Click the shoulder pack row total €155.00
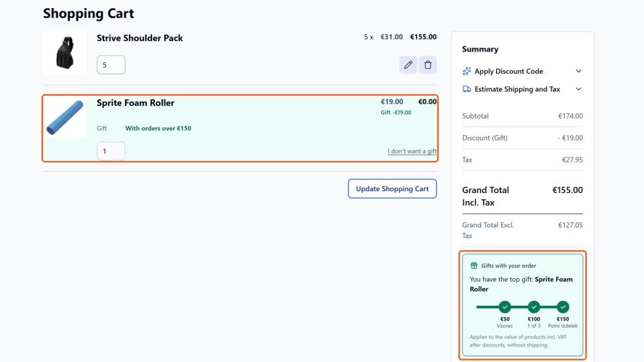This screenshot has height=362, width=644. coord(423,37)
